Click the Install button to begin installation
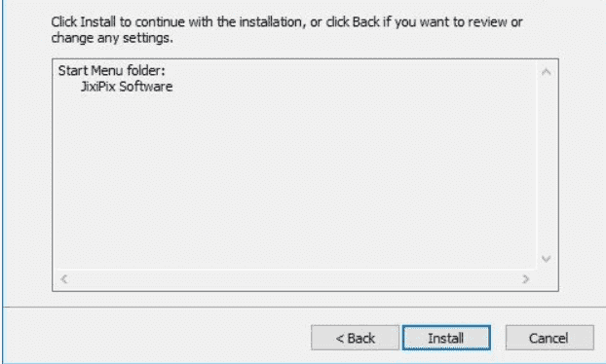Viewport: 606px width, 364px height. pos(446,338)
